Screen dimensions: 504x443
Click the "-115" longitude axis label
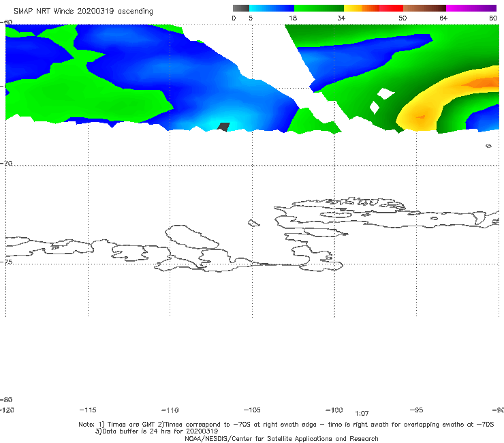(88, 410)
